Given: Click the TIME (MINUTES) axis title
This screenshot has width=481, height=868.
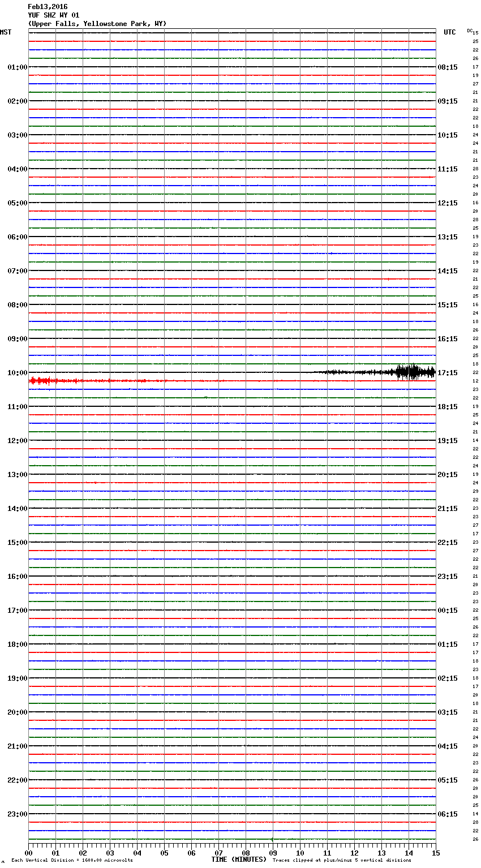Looking at the screenshot, I should 239,860.
